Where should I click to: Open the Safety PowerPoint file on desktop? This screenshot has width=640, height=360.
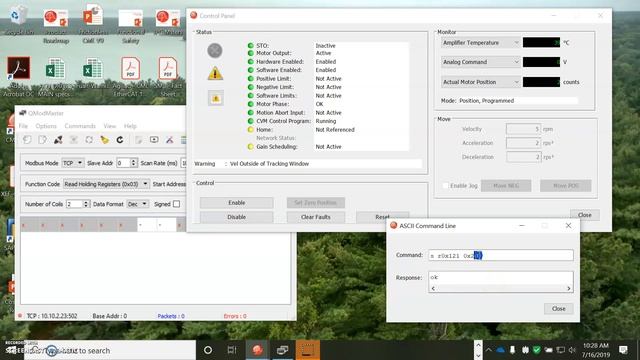(131, 26)
